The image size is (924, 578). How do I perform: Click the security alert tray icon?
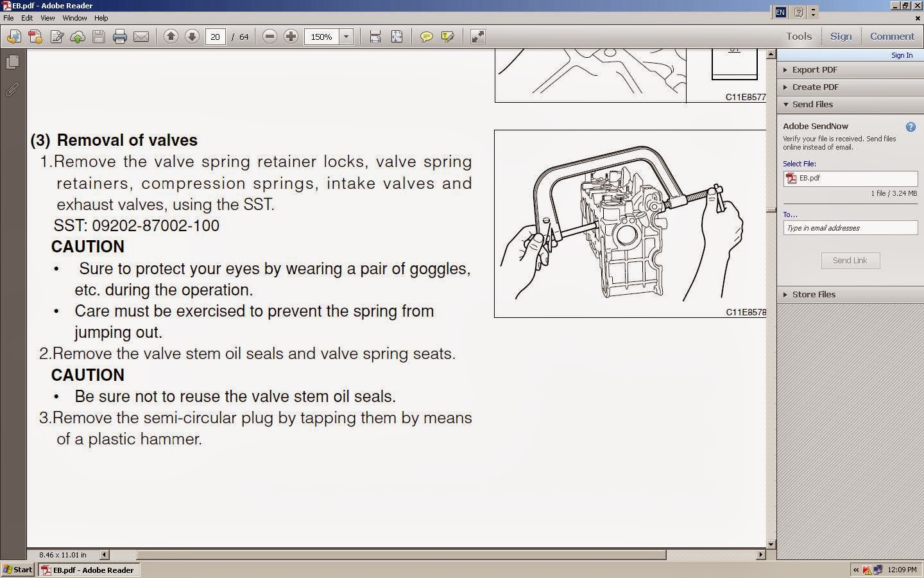[867, 570]
